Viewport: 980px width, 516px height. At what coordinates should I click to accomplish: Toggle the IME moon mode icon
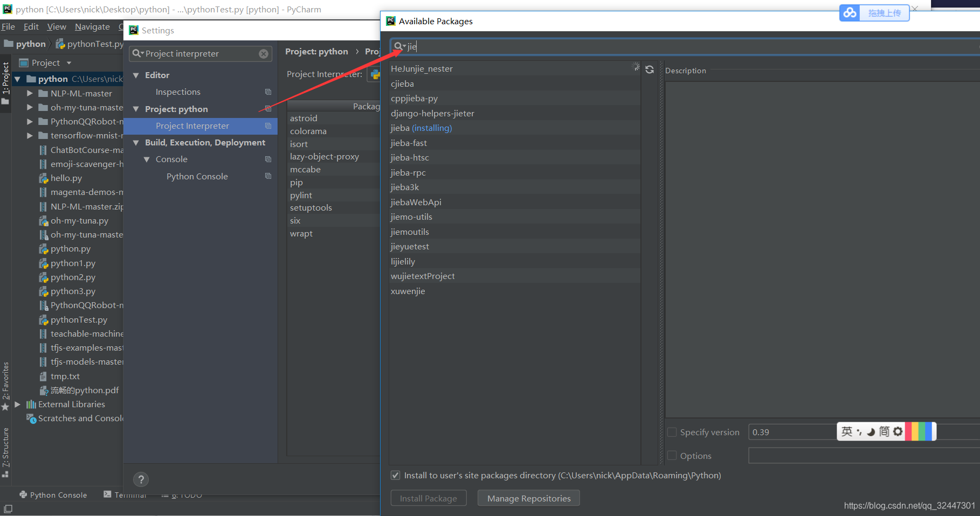click(x=871, y=431)
